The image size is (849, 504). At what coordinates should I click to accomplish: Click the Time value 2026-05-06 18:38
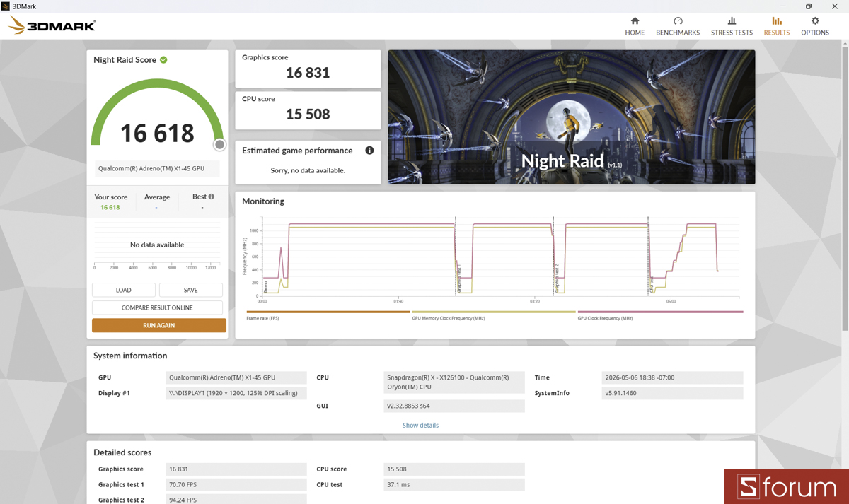click(x=672, y=377)
